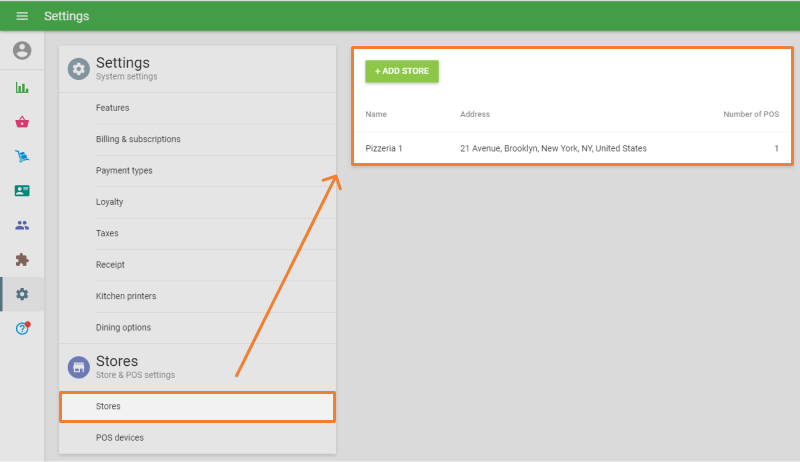The height and width of the screenshot is (462, 800).
Task: Select Dining options
Action: [x=123, y=327]
